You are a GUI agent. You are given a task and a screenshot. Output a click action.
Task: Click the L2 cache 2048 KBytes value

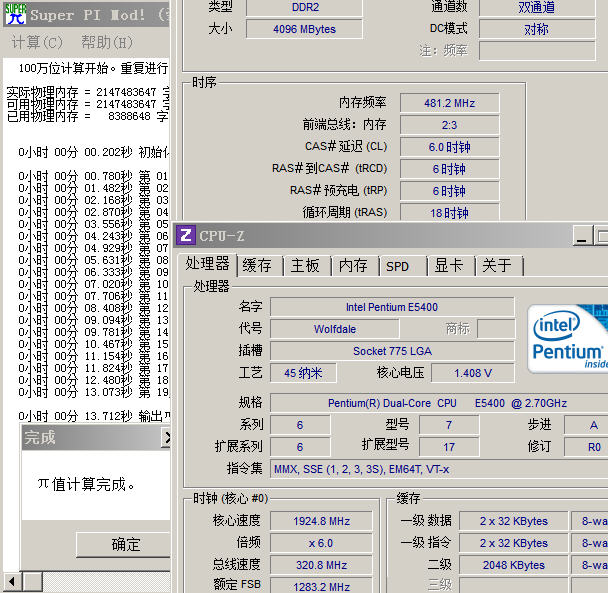coord(513,565)
